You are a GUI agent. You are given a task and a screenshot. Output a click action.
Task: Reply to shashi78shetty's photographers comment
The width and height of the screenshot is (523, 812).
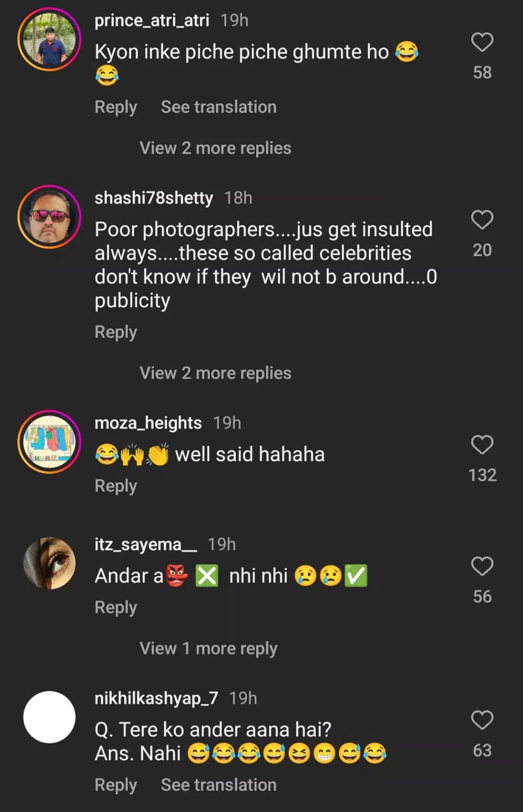[116, 332]
